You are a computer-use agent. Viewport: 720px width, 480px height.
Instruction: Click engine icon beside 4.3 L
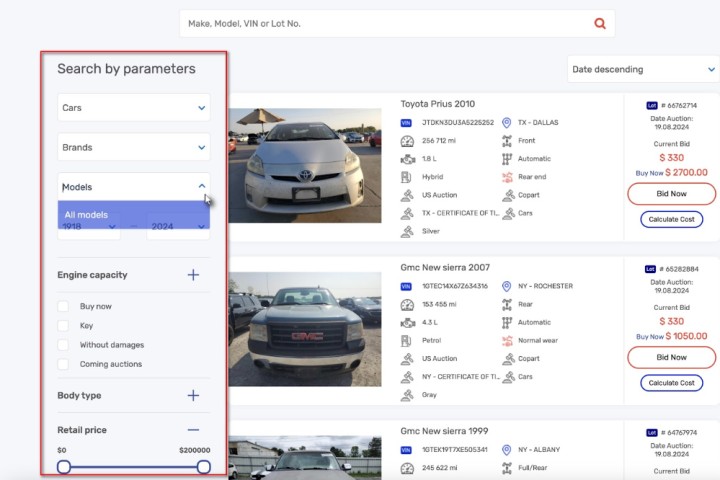click(x=407, y=322)
